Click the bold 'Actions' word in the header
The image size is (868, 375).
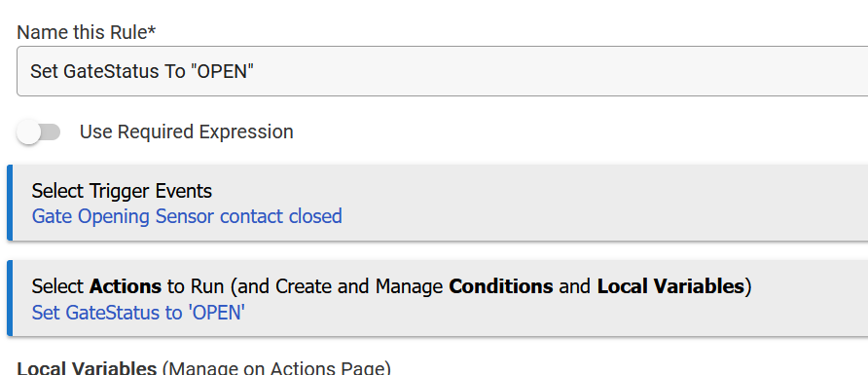coord(126,286)
